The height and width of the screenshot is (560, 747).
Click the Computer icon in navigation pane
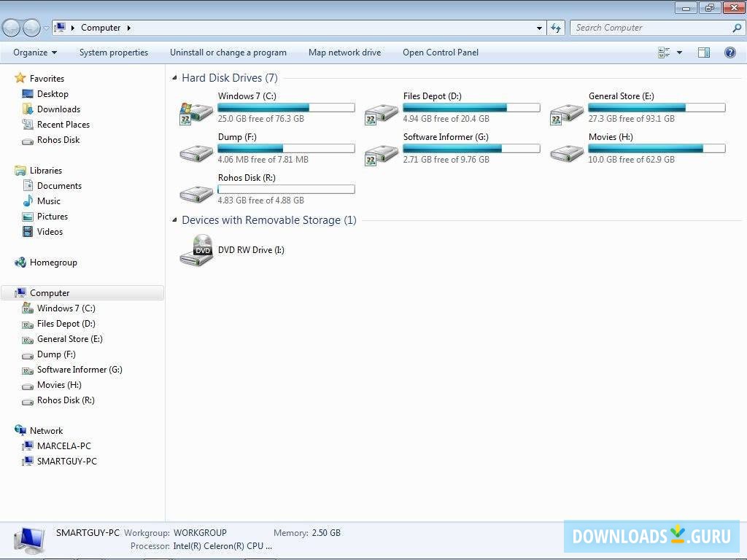tap(20, 293)
